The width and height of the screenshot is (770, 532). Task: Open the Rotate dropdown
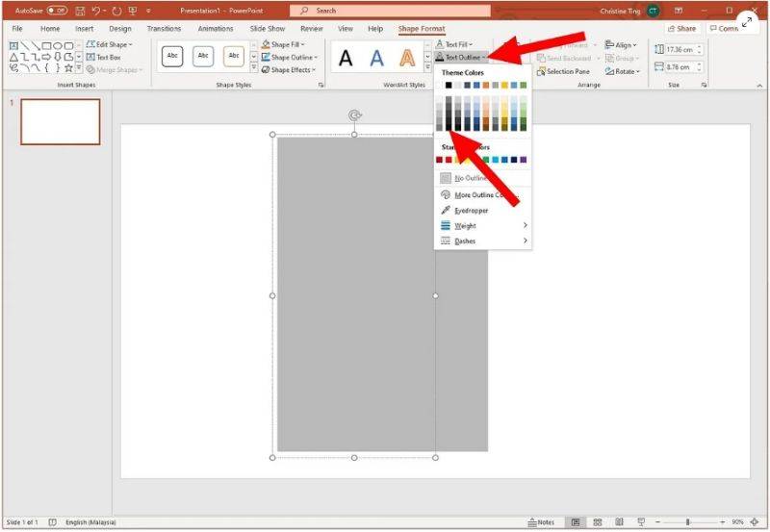pyautogui.click(x=623, y=71)
